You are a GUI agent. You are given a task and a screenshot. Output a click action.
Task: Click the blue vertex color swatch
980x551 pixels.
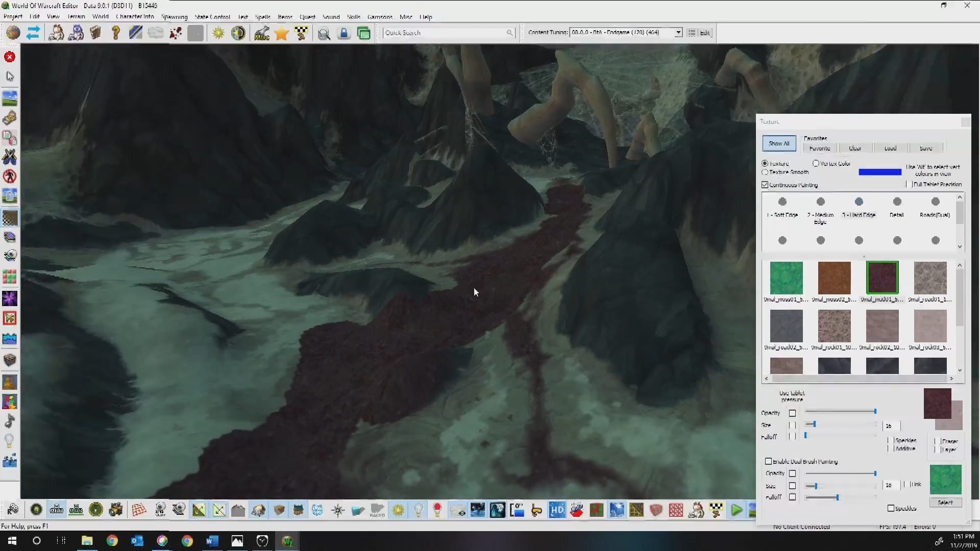tap(879, 172)
